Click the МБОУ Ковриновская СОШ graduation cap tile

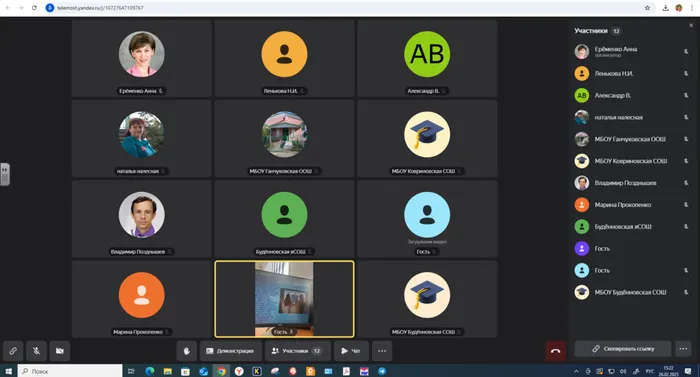(427, 138)
